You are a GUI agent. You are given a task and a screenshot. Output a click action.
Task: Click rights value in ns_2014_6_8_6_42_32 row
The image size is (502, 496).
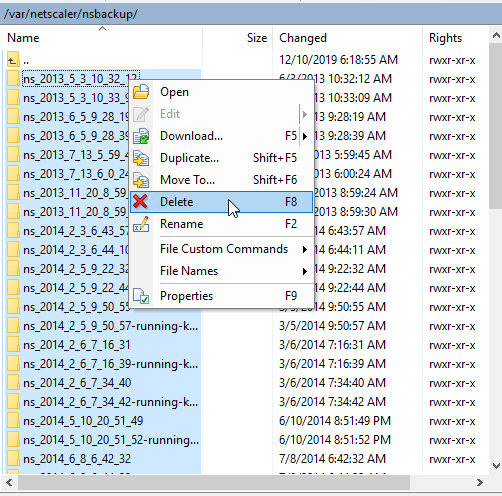tap(452, 459)
